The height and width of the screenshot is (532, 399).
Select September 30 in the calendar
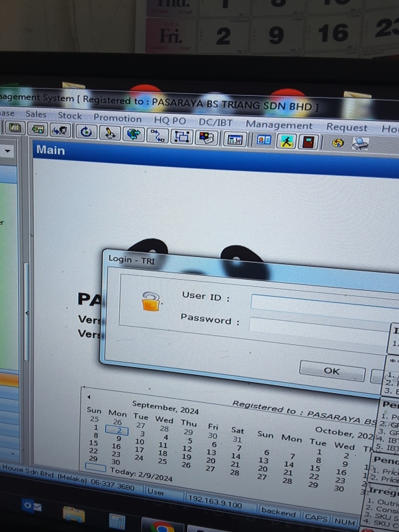coord(115,462)
